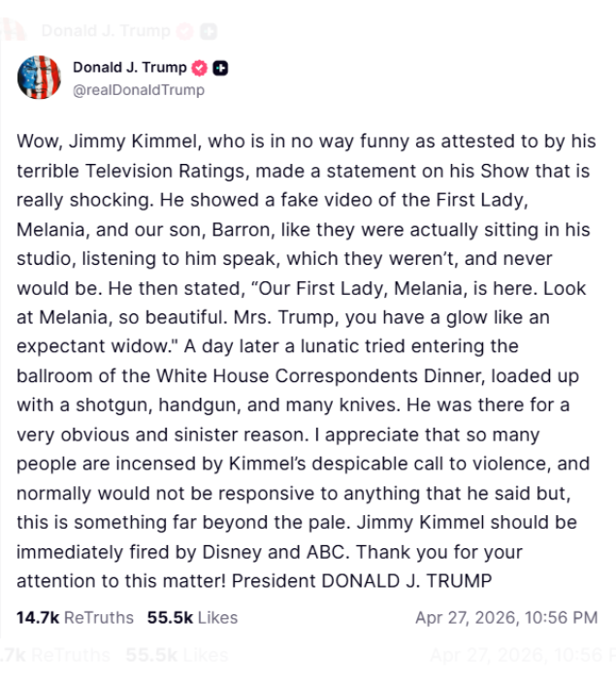Screen dimensions: 616x679
Task: Open the Apr 27, 2026, 10:56 PM timestamp
Action: coord(505,617)
